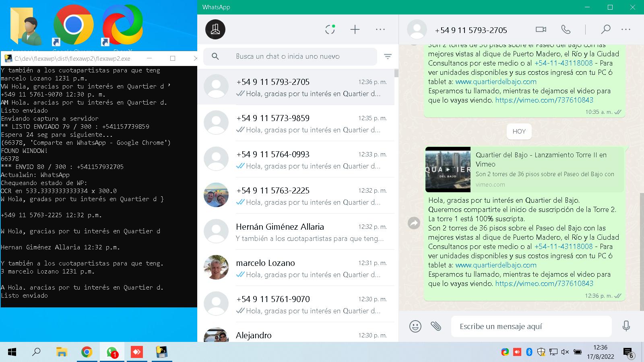Image resolution: width=644 pixels, height=362 pixels.
Task: Open chat with +54 9 11 5763-2225
Action: pos(296,195)
